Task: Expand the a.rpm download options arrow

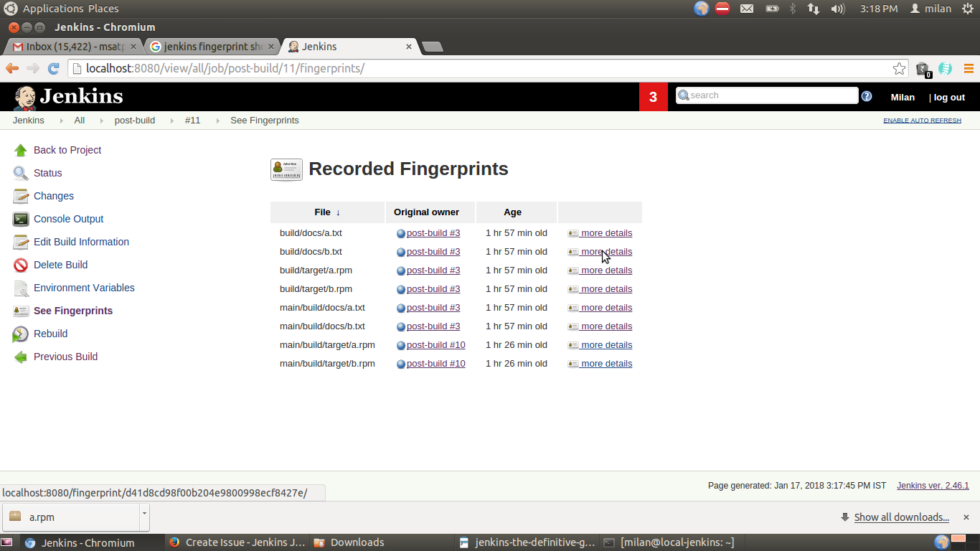Action: [144, 514]
